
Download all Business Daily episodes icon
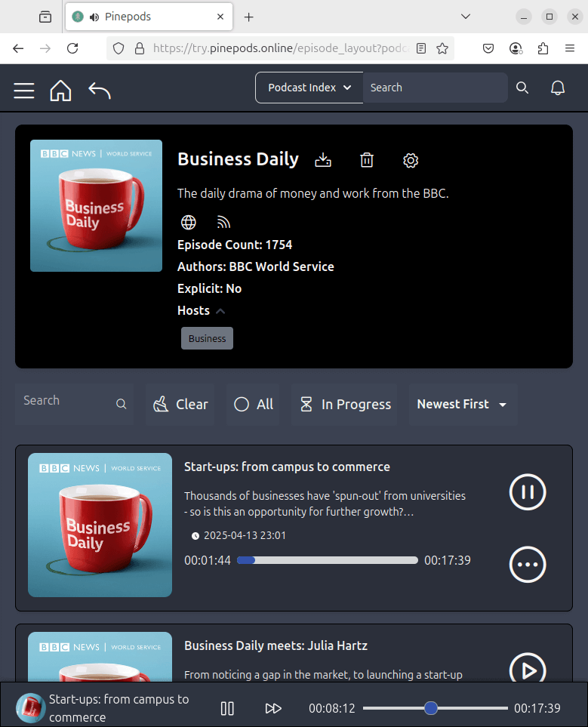[323, 160]
